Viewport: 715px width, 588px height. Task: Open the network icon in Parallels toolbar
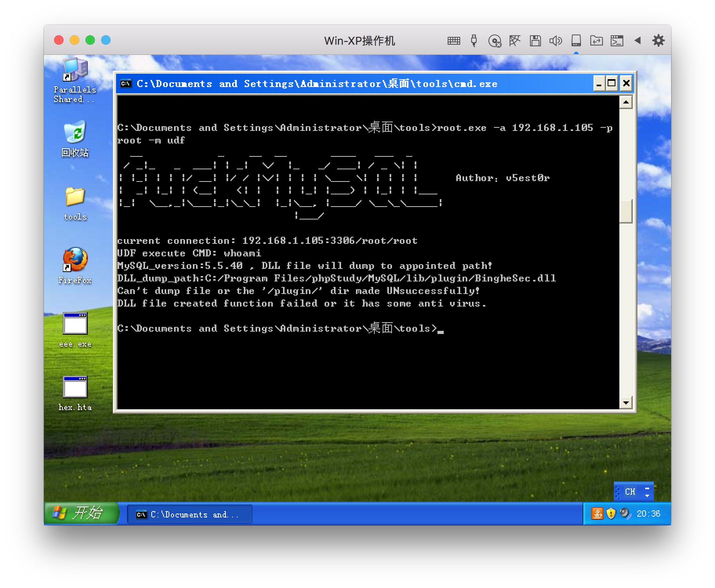point(515,40)
